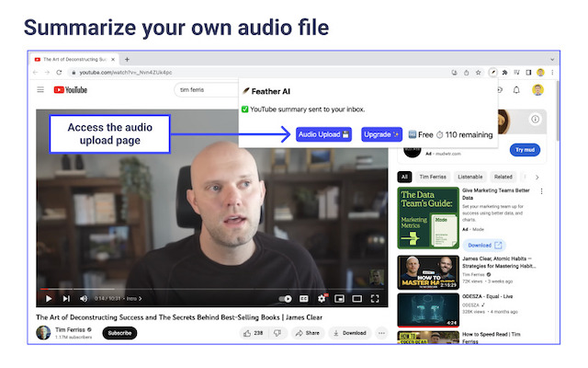Open the Tim Ferriss channel name link
The width and height of the screenshot is (588, 368).
[x=70, y=329]
